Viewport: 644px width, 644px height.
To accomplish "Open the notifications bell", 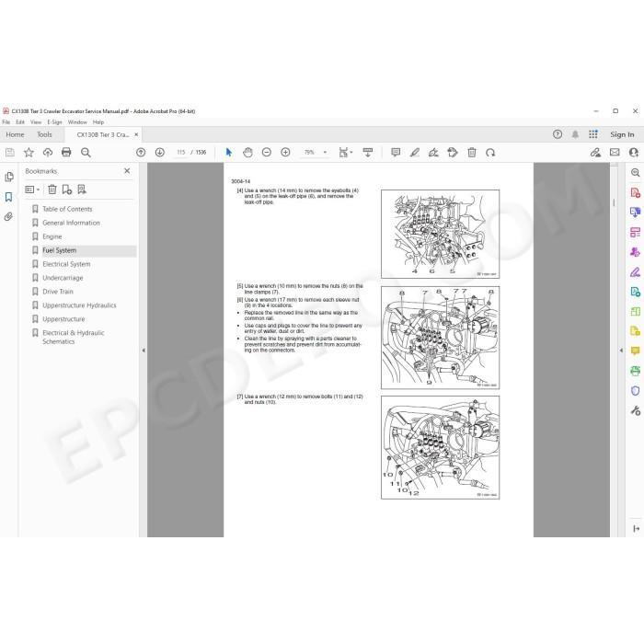I will tap(575, 134).
